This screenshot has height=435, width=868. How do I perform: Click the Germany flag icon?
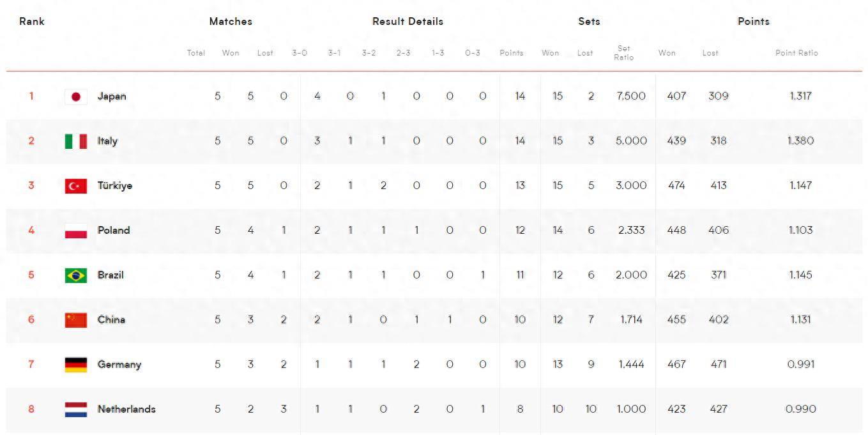76,365
